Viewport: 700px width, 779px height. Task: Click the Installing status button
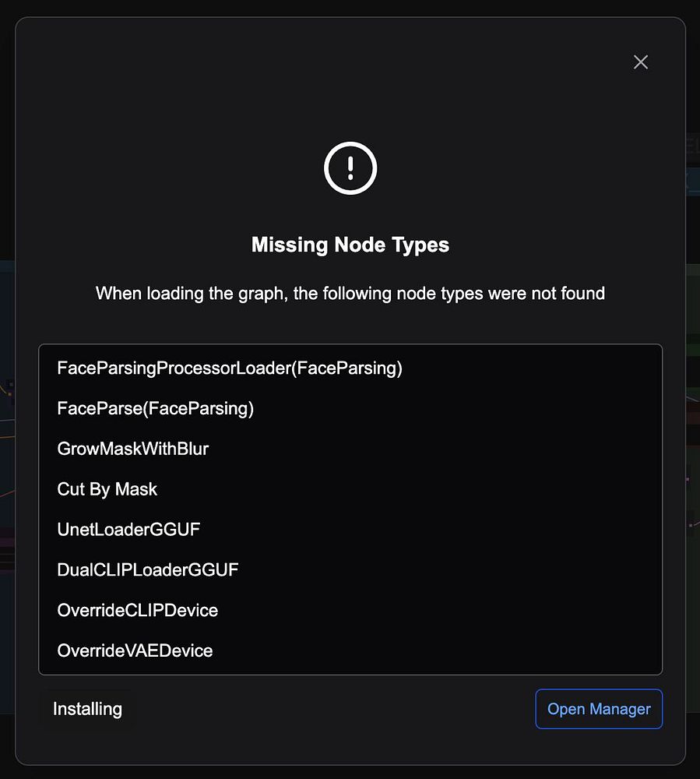pos(87,709)
